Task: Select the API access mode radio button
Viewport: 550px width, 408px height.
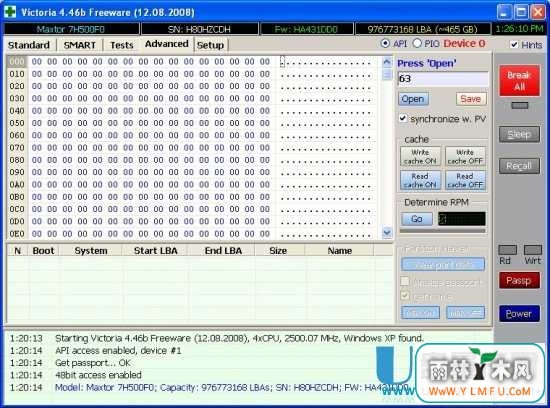Action: point(385,43)
